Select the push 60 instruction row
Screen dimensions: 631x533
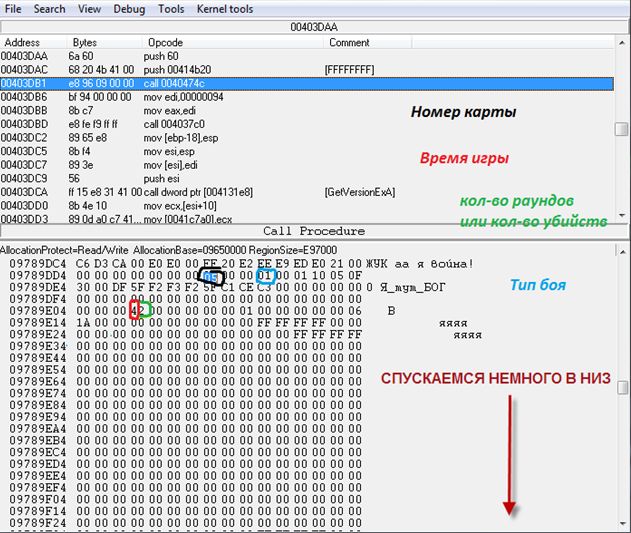click(307, 56)
